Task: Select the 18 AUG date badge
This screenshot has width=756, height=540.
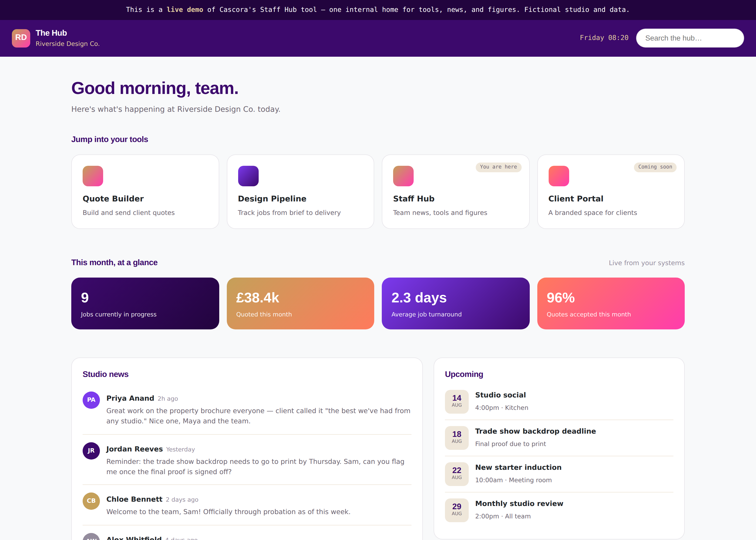Action: 457,438
